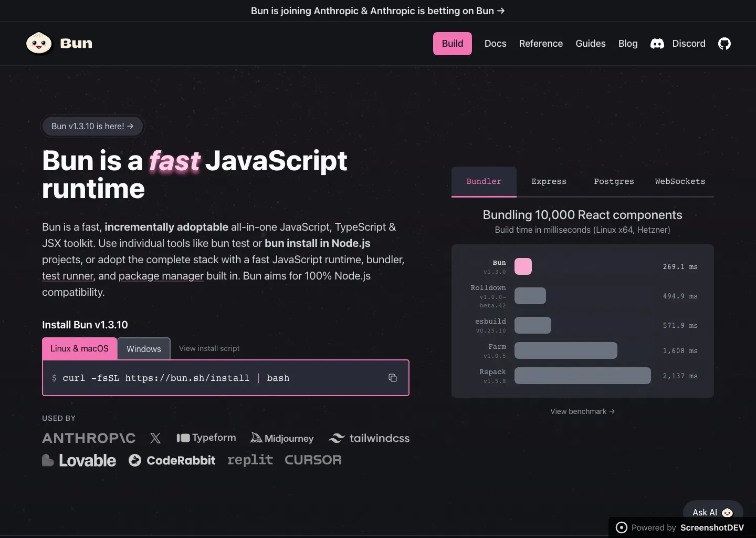The width and height of the screenshot is (756, 538).
Task: Click the Typeform logo
Action: [206, 438]
